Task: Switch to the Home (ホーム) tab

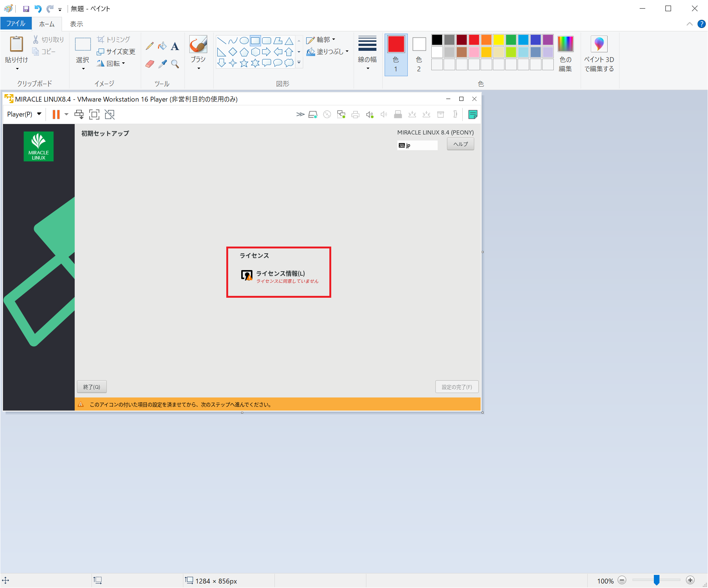Action: click(x=47, y=24)
